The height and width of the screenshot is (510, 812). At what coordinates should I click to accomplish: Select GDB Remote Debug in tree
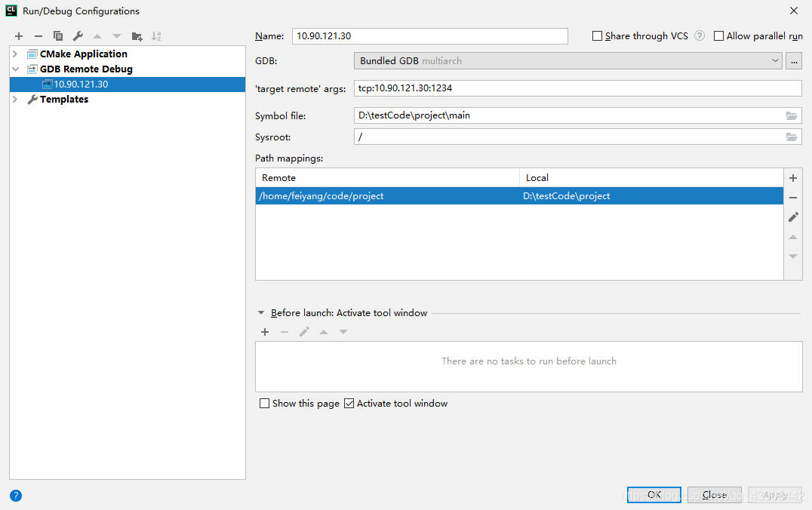(x=86, y=69)
